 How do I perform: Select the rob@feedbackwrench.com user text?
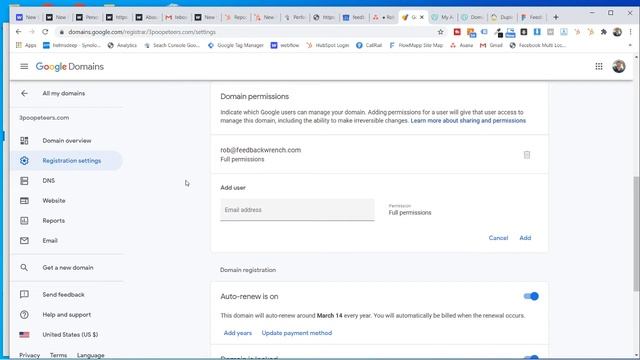coord(260,150)
